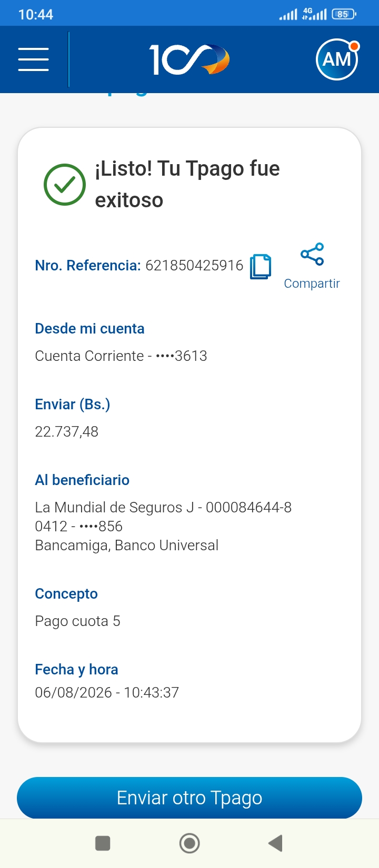The width and height of the screenshot is (379, 868).
Task: Tap the Bancamiga, Banco Universal text
Action: [x=127, y=546]
